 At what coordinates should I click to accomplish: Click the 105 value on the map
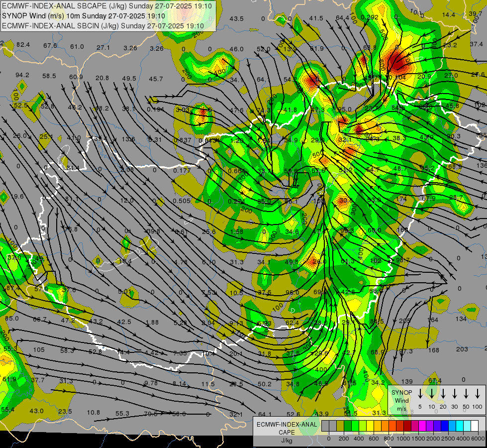coord(39,350)
